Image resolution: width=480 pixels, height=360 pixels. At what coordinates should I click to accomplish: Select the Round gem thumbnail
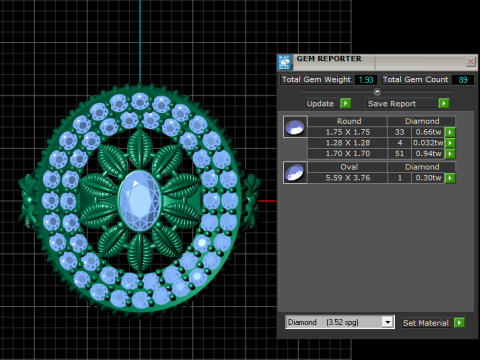[x=295, y=127]
